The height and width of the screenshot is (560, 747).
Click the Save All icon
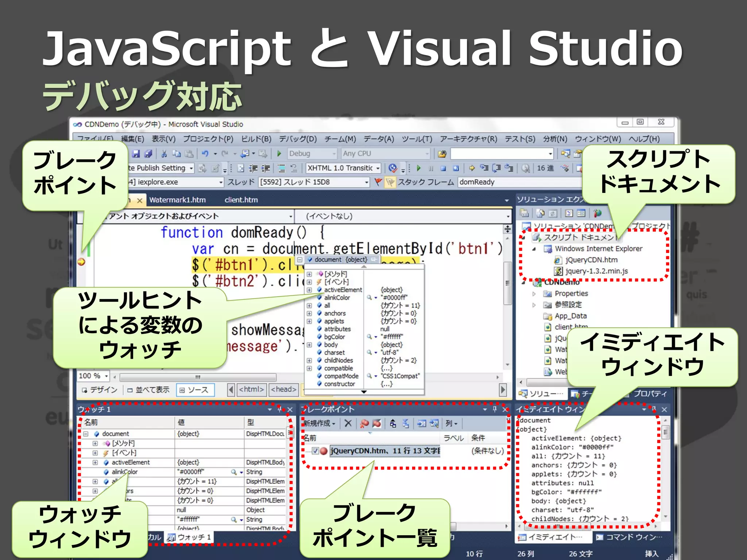point(148,154)
